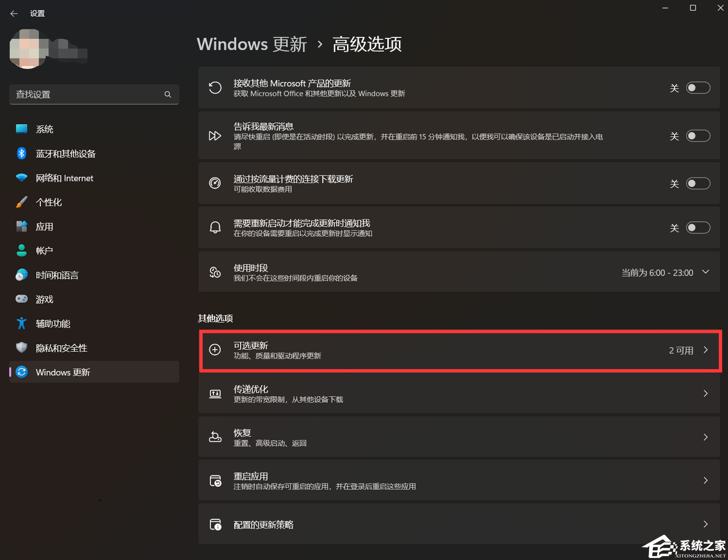Click the refresh icon for 接收其他 Microsoft 产品的更新

click(x=215, y=87)
